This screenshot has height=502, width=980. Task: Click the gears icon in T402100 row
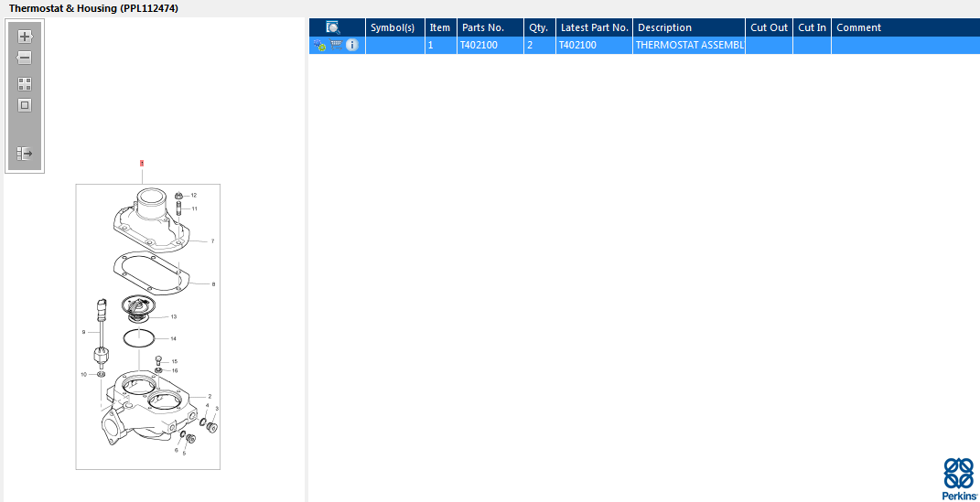[320, 45]
